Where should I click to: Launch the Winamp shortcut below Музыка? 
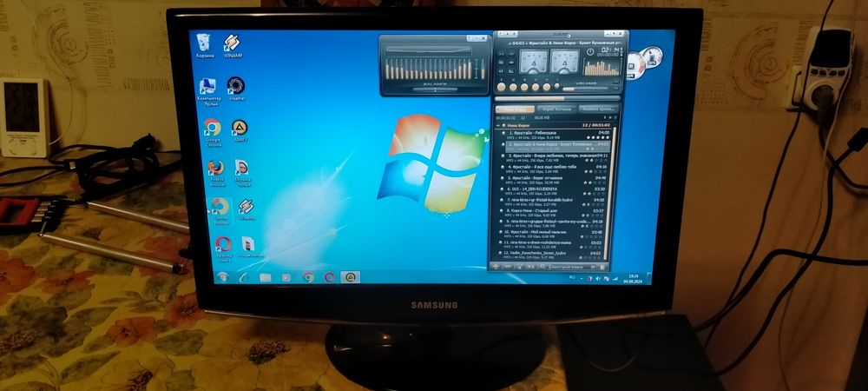(x=247, y=210)
